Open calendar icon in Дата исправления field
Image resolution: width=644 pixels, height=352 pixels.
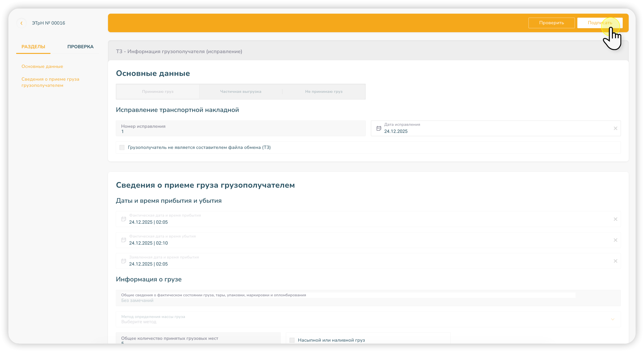pos(379,128)
